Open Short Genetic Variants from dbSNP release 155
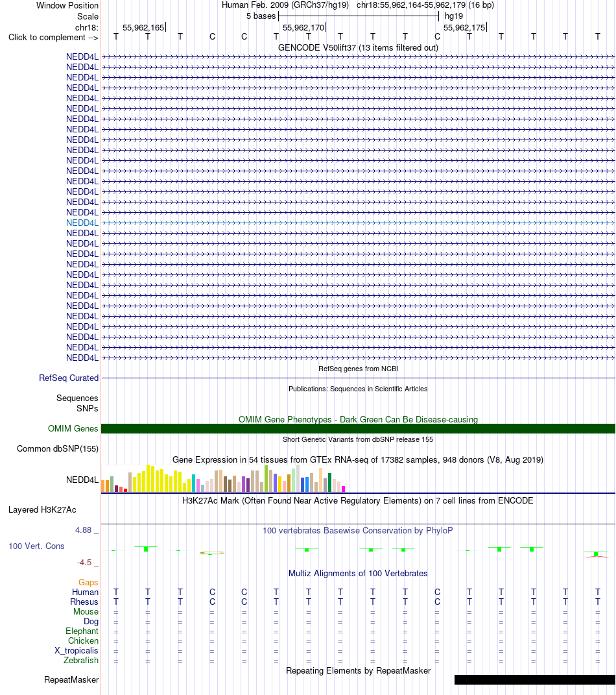The width and height of the screenshot is (616, 695). click(x=359, y=439)
